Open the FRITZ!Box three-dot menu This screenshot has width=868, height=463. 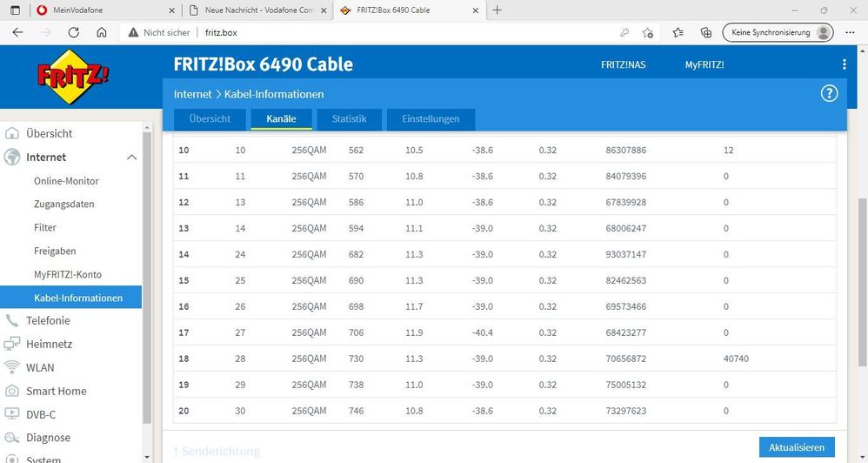[x=845, y=64]
